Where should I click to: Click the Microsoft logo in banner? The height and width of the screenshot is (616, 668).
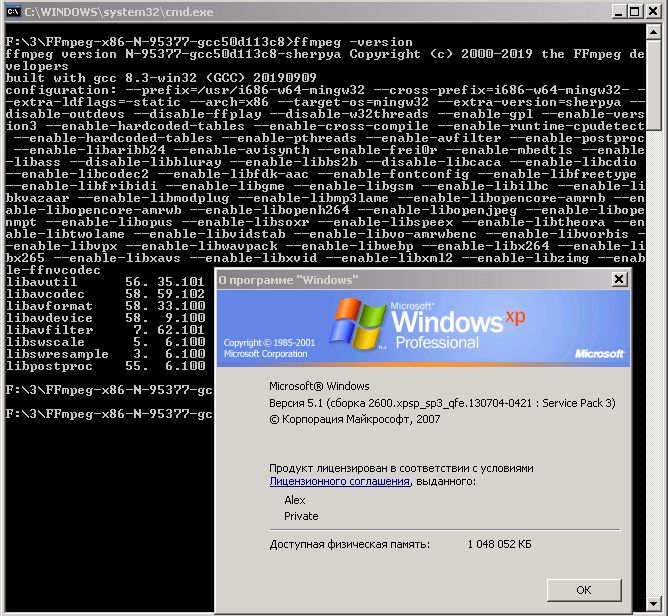[599, 353]
